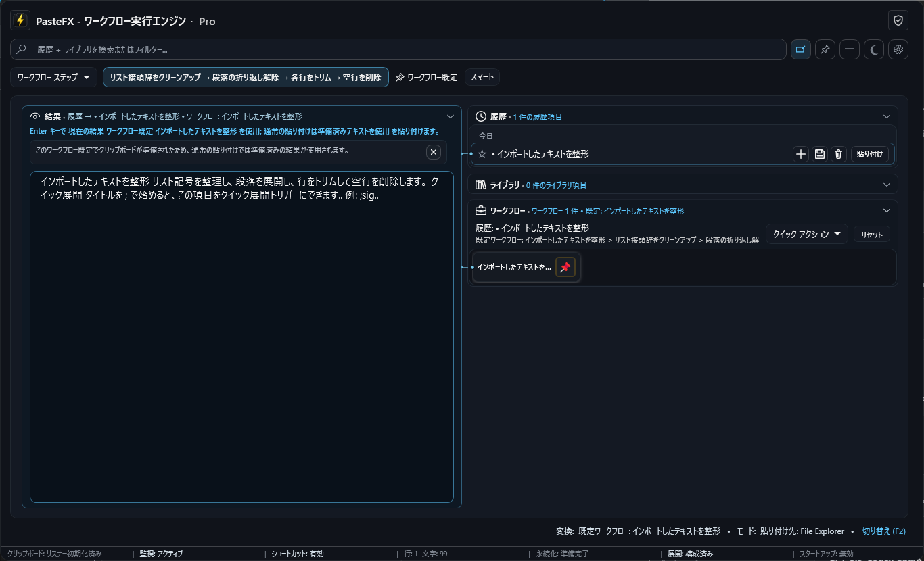Click the 履歴: インポートしたテキストを整形 line in ワークフロー panel
This screenshot has height=561, width=924.
pyautogui.click(x=532, y=228)
